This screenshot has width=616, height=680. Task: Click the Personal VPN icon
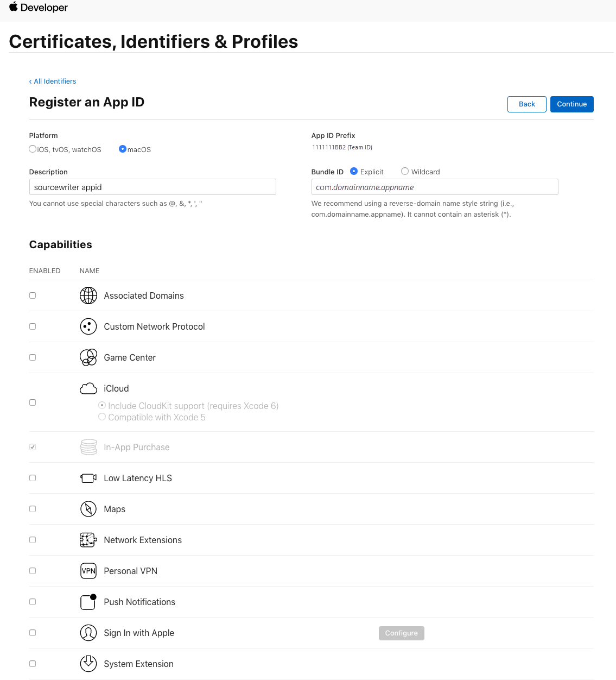pos(88,571)
